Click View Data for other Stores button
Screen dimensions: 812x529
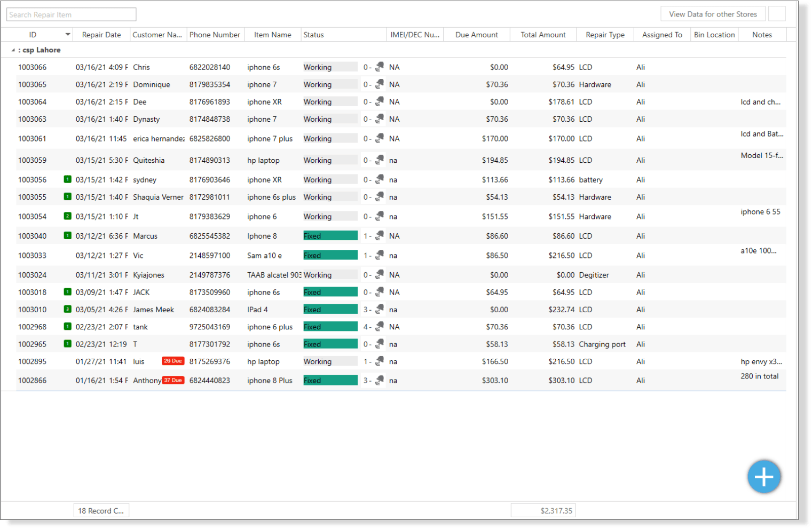pos(712,14)
